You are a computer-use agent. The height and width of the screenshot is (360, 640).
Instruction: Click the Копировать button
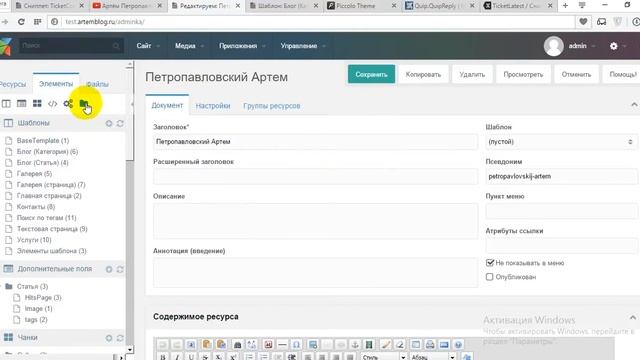(x=423, y=74)
